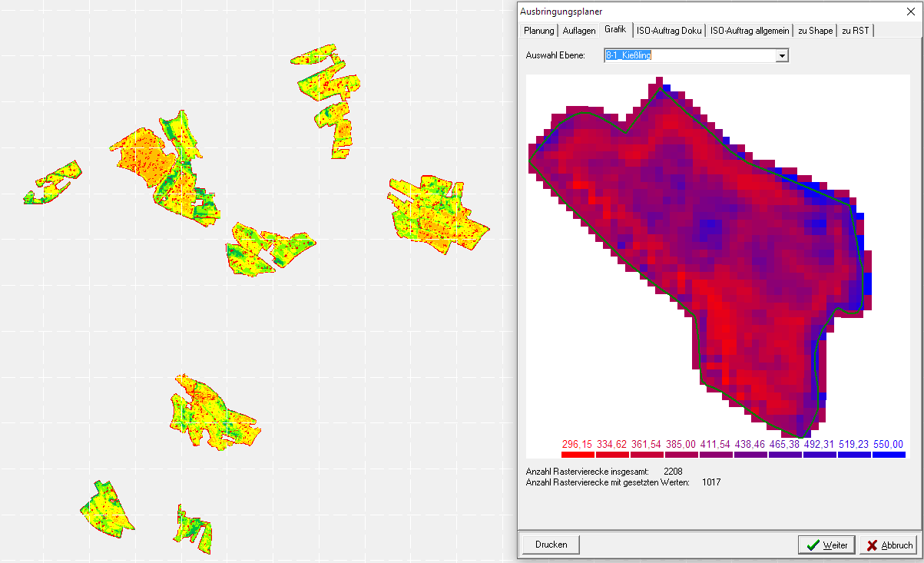This screenshot has width=924, height=563.
Task: Click the blue 550,00 legend swatch
Action: [x=889, y=455]
